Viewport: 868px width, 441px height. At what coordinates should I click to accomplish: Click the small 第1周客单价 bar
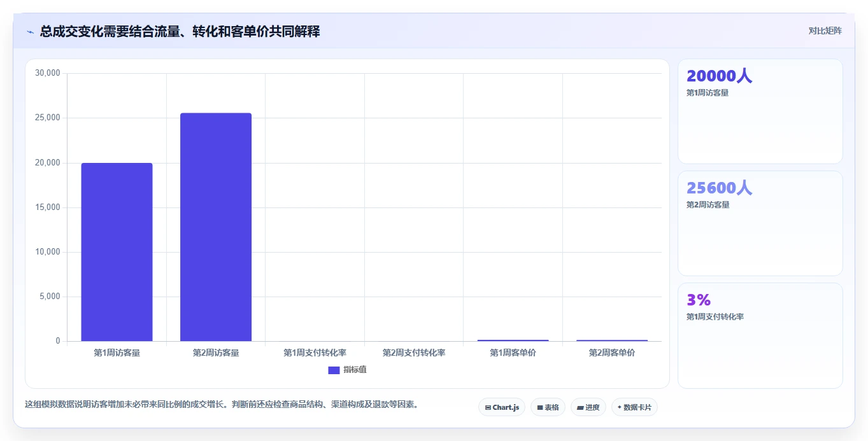tap(513, 340)
